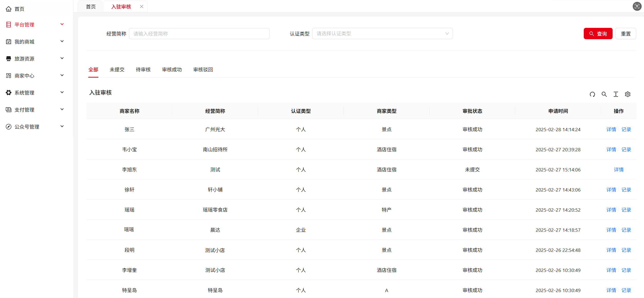Image resolution: width=644 pixels, height=298 pixels.
Task: Click fullscreen icon at top right
Action: [637, 6]
